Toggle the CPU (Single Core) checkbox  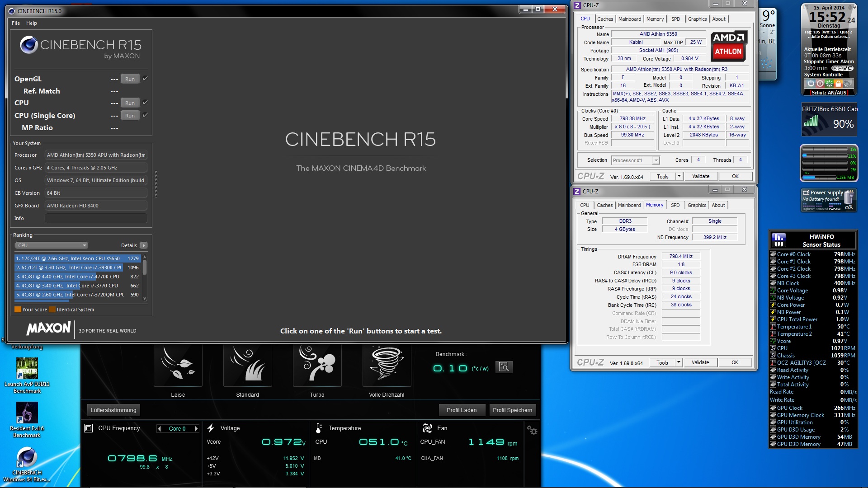146,115
